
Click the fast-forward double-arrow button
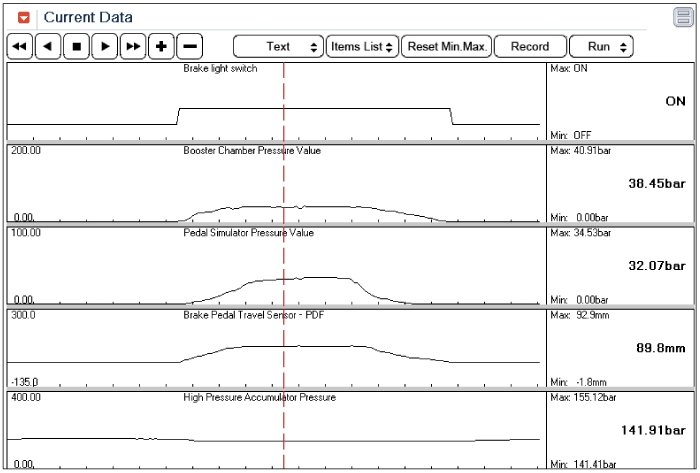[133, 46]
